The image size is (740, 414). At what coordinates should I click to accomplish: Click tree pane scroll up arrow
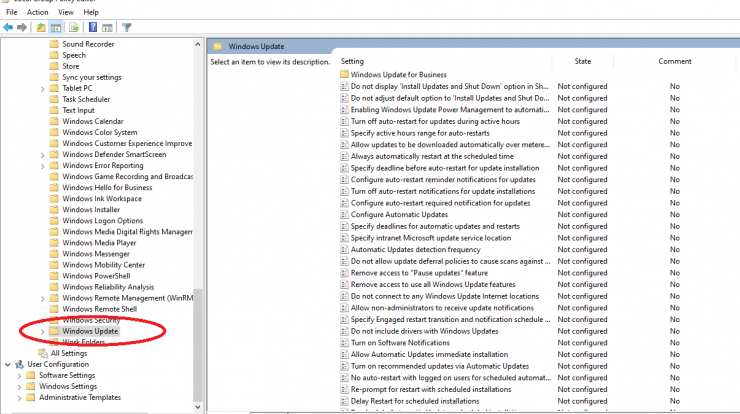click(198, 44)
